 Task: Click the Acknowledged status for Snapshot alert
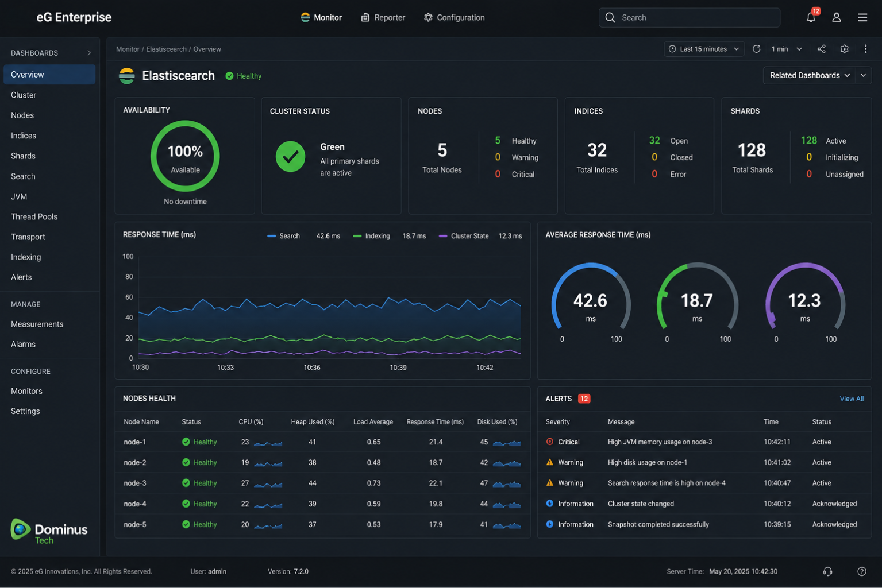coord(834,524)
